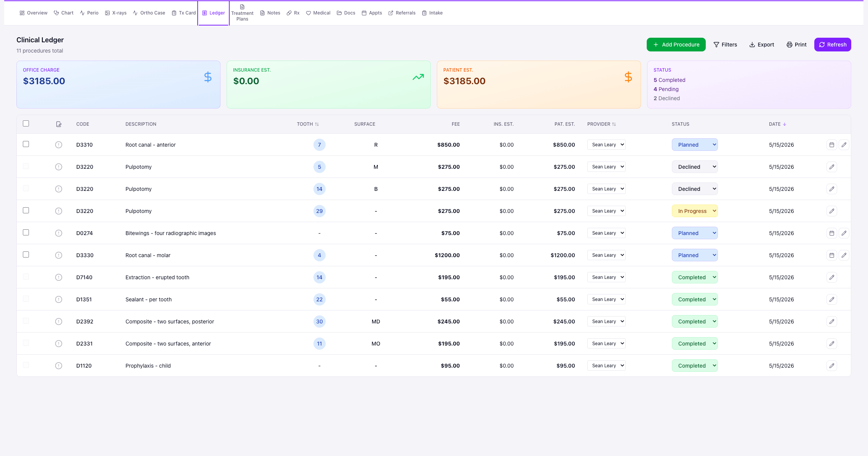Open the calendar icon for Root canal - molar

[x=832, y=255]
